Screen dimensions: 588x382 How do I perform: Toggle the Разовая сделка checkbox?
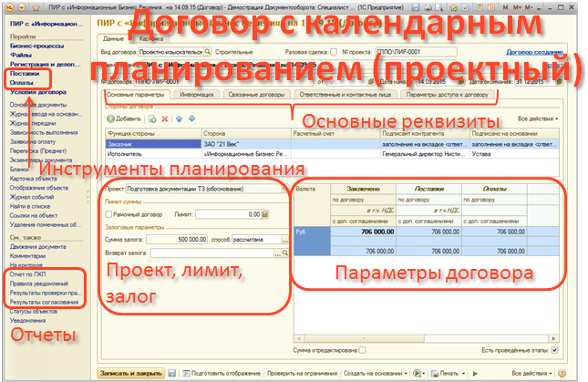pos(334,53)
